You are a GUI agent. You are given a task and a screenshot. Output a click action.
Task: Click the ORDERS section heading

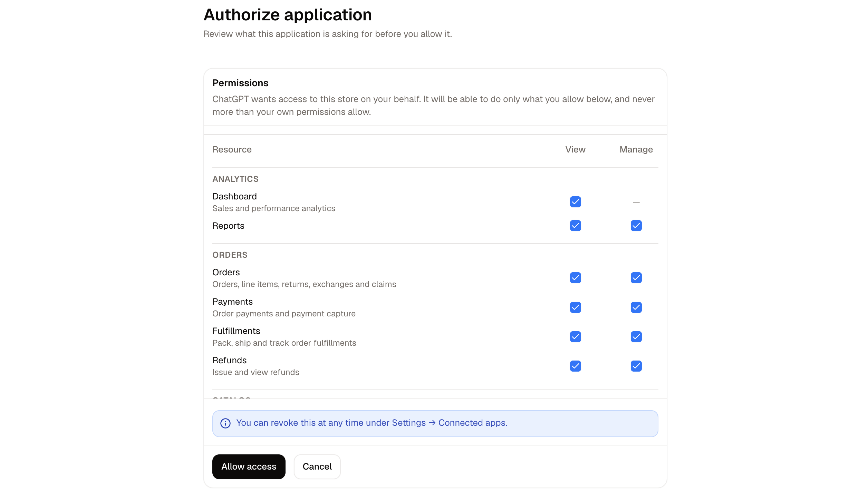pos(230,255)
